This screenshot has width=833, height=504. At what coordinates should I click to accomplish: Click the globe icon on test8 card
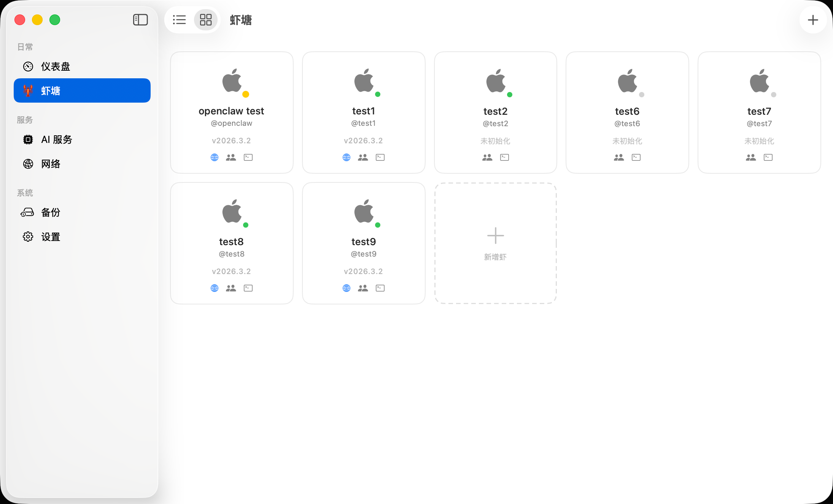pyautogui.click(x=215, y=288)
